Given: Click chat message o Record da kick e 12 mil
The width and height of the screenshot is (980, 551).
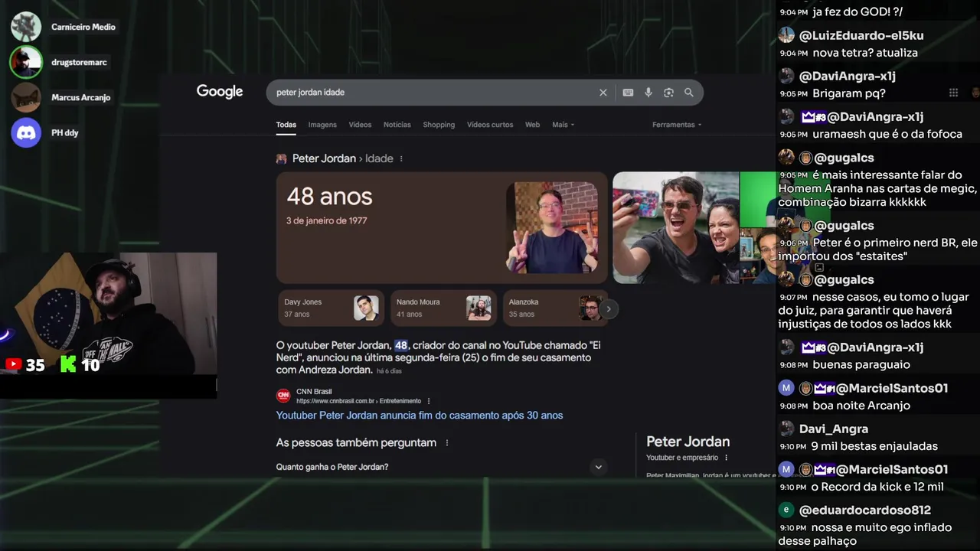Looking at the screenshot, I should pos(877,487).
